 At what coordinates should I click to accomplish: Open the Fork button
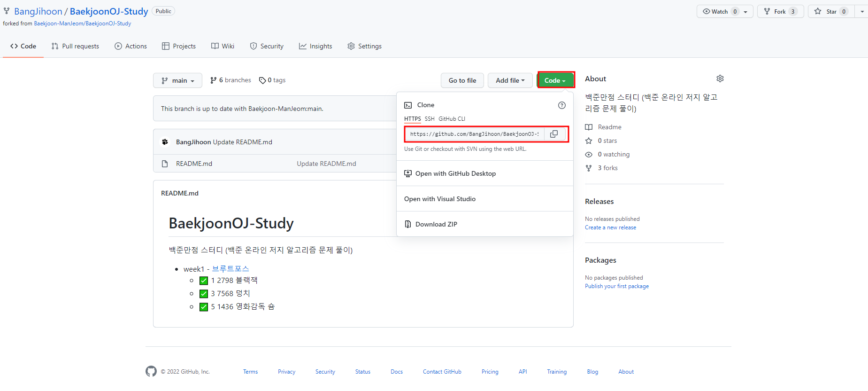[780, 11]
